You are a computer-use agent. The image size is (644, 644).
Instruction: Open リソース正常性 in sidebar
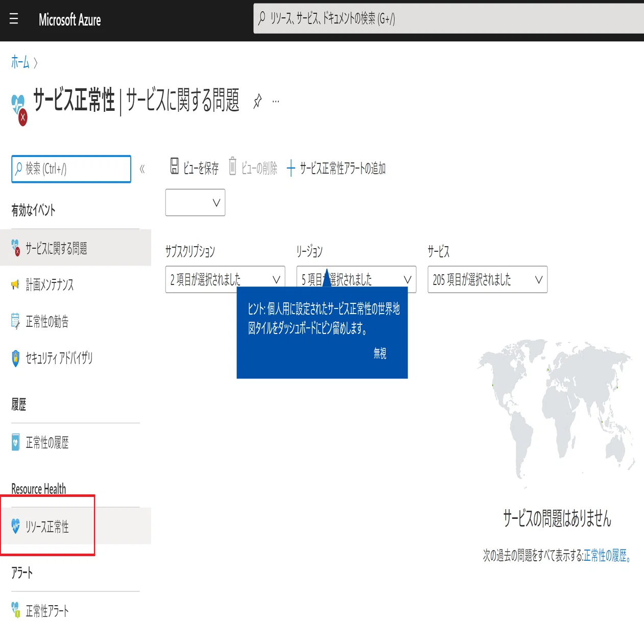coord(76,526)
